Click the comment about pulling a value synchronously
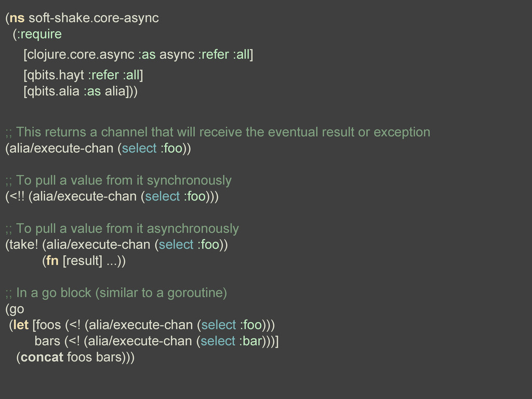The image size is (532, 399). [x=118, y=180]
